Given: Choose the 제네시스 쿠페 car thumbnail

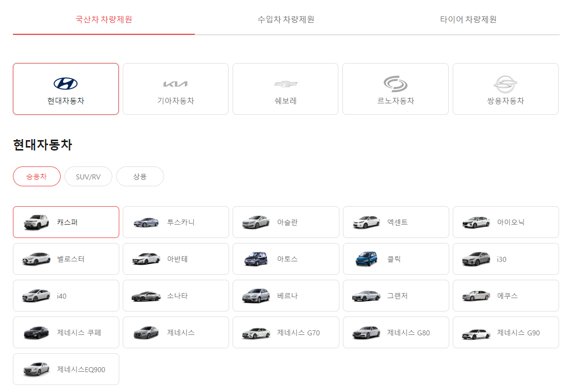Looking at the screenshot, I should tap(36, 332).
